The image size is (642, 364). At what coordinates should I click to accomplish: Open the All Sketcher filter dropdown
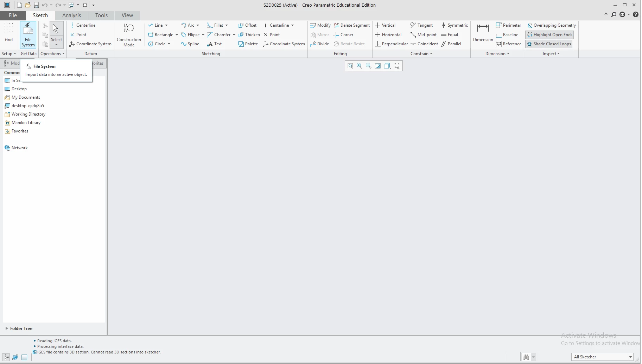point(630,357)
